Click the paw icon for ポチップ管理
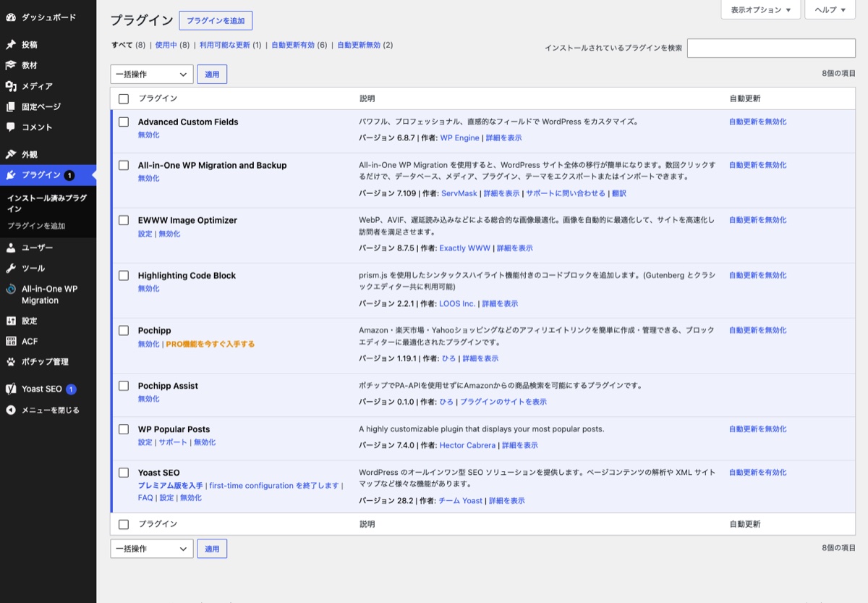This screenshot has width=868, height=603. click(x=11, y=362)
